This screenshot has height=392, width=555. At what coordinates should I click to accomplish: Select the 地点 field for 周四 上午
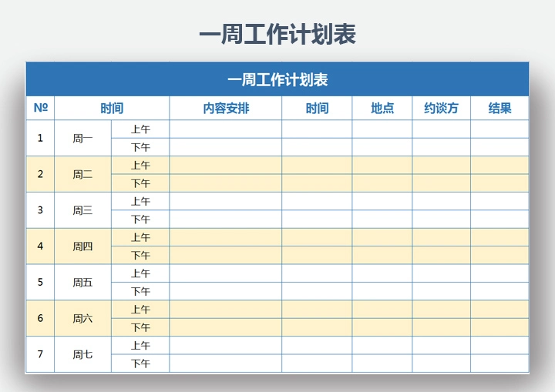click(382, 237)
